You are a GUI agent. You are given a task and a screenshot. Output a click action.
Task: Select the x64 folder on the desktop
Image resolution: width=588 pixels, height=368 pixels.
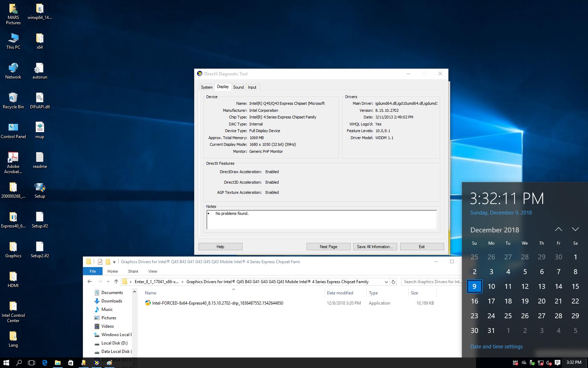40,41
